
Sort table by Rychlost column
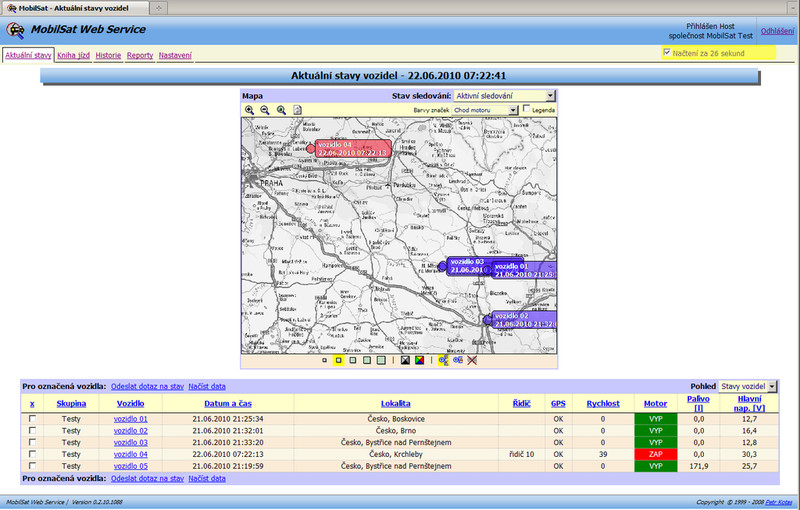pos(603,403)
